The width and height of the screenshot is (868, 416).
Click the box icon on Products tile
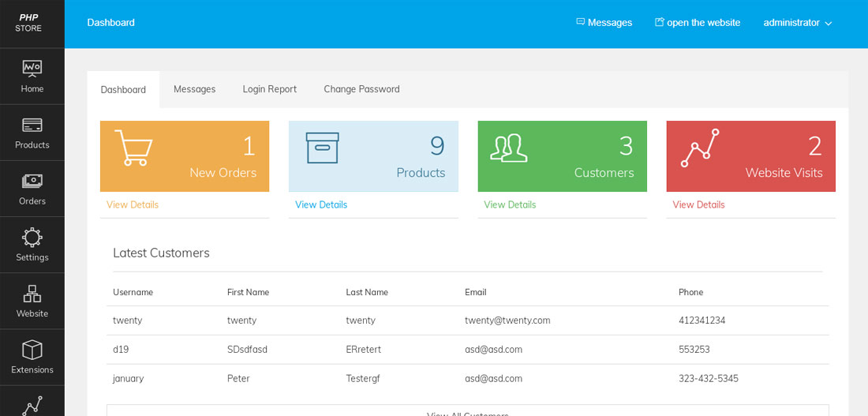pyautogui.click(x=322, y=148)
